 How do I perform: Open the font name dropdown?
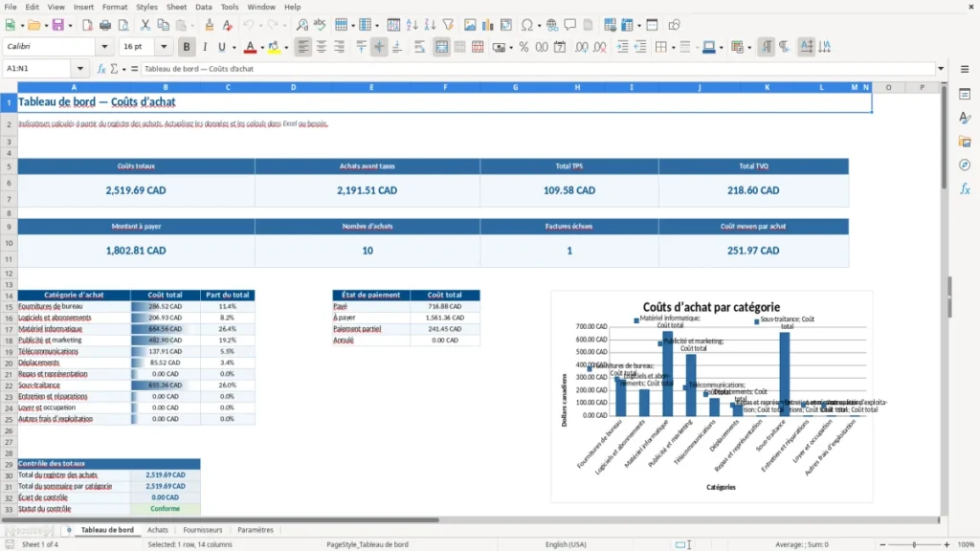click(104, 46)
